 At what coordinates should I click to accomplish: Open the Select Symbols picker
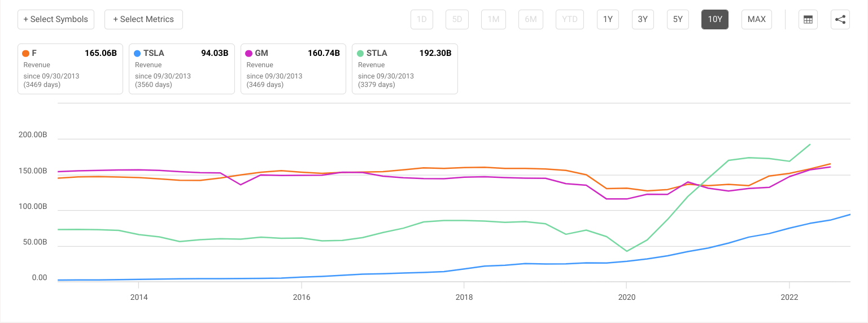coord(56,19)
